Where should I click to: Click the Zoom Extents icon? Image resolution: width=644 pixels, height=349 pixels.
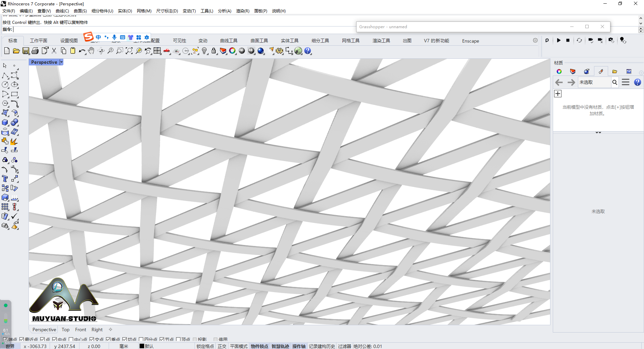tap(129, 51)
